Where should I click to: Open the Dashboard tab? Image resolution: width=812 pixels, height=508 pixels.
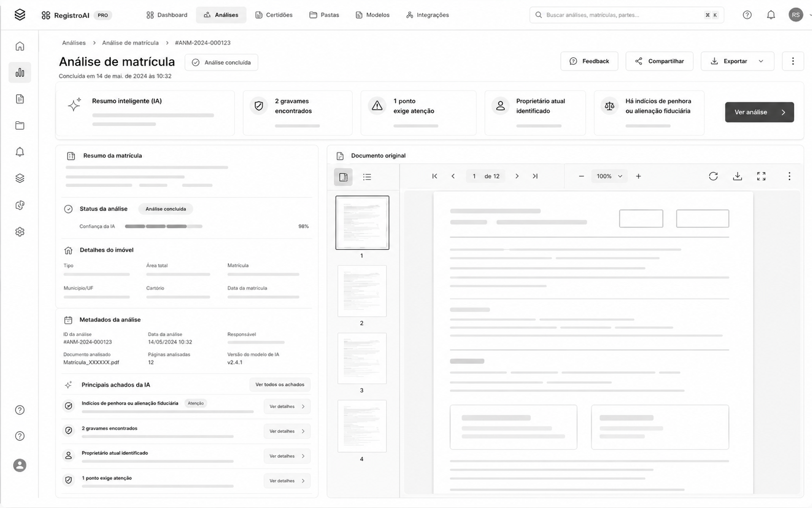[x=167, y=15]
